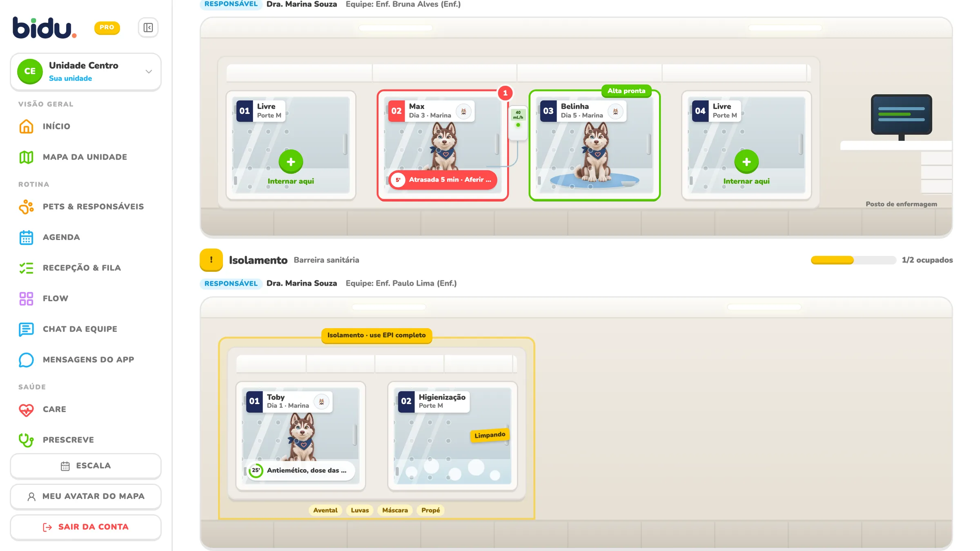The width and height of the screenshot is (980, 551).
Task: Collapse the sidebar panel icon
Action: [148, 27]
